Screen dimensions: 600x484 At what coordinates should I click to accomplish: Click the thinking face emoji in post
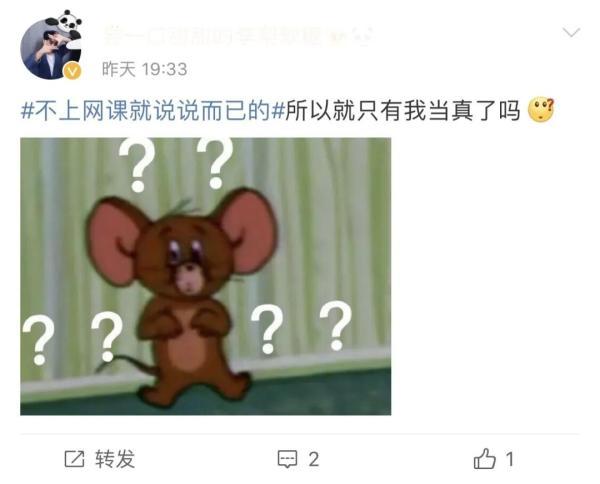[x=541, y=110]
